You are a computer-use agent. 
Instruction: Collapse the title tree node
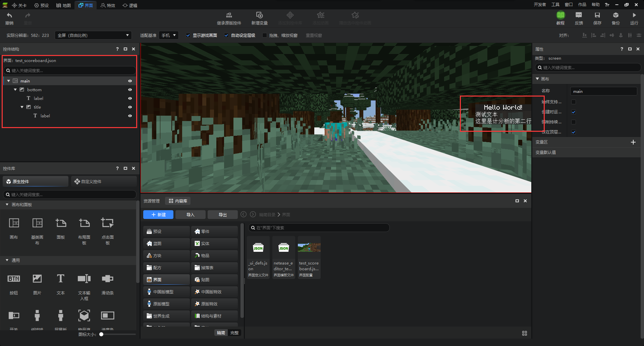22,107
